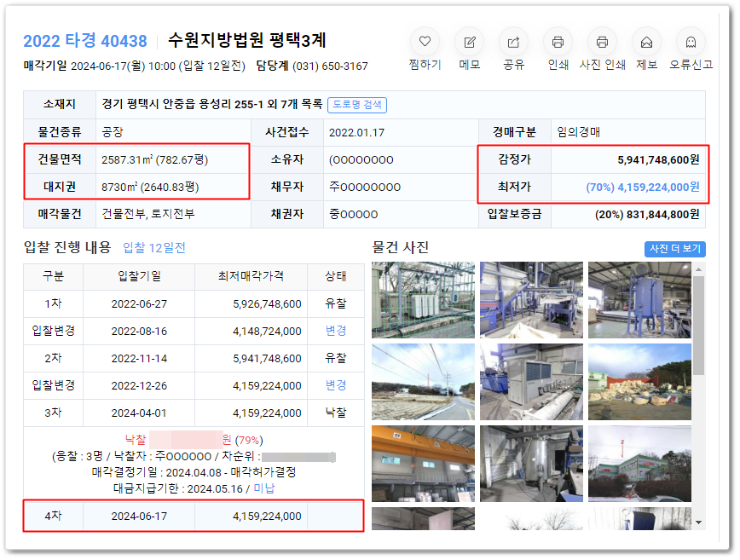Screen dimensions: 740x560
Task: Click the 대지권 value 8730㎡
Action: coord(119,188)
